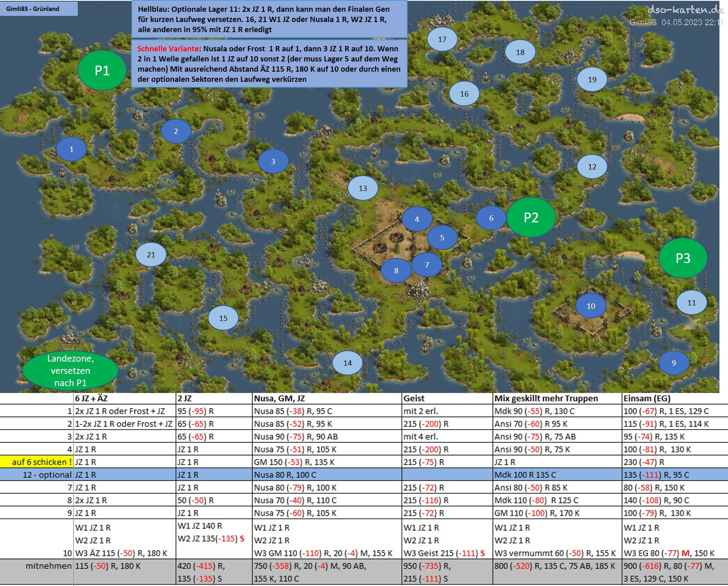Select the green P2 position marker
The image size is (728, 586).
click(531, 217)
